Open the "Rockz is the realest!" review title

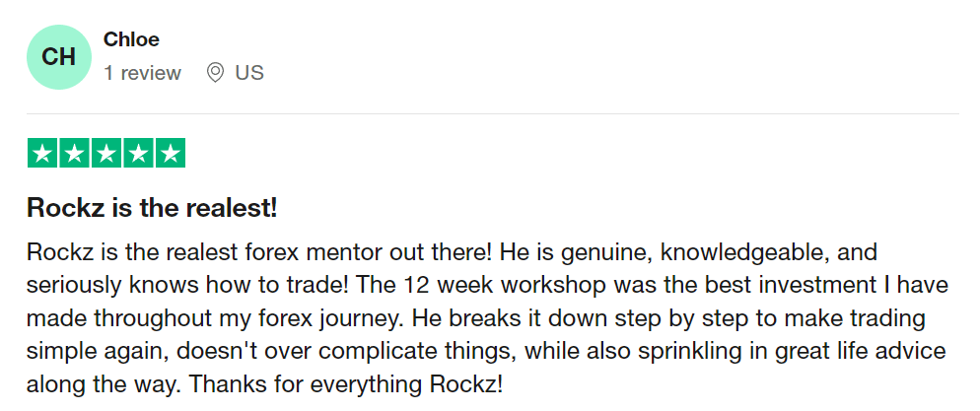pyautogui.click(x=152, y=208)
